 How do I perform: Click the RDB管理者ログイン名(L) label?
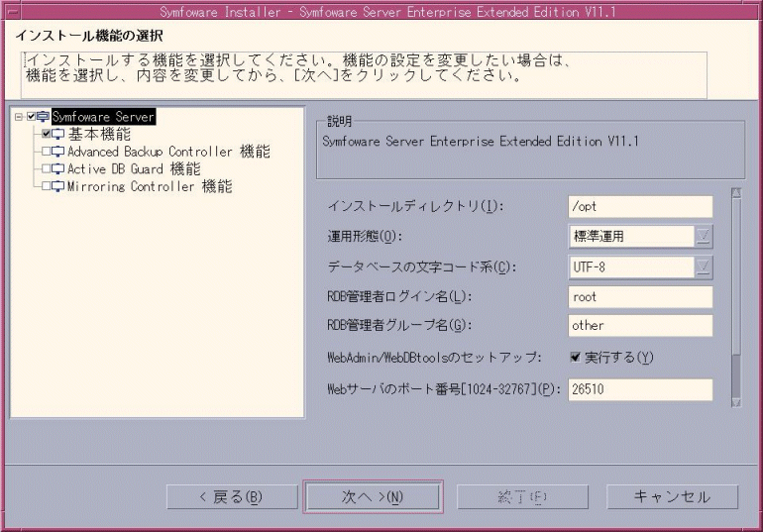point(399,296)
